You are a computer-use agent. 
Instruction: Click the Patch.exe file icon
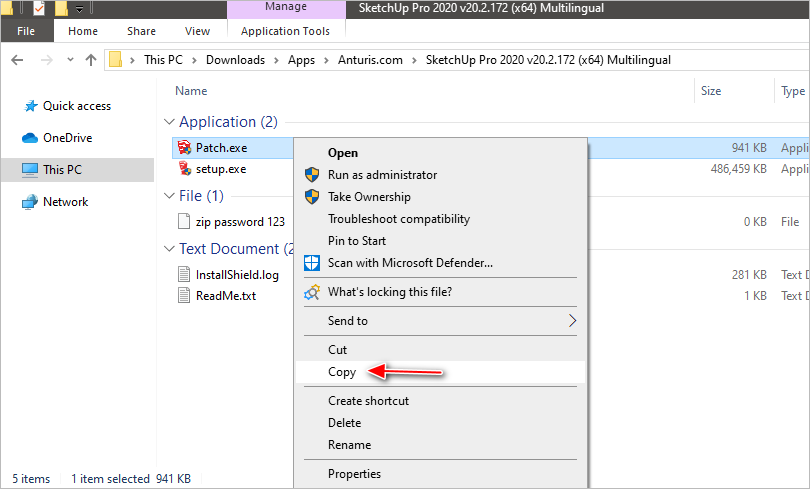pyautogui.click(x=184, y=148)
